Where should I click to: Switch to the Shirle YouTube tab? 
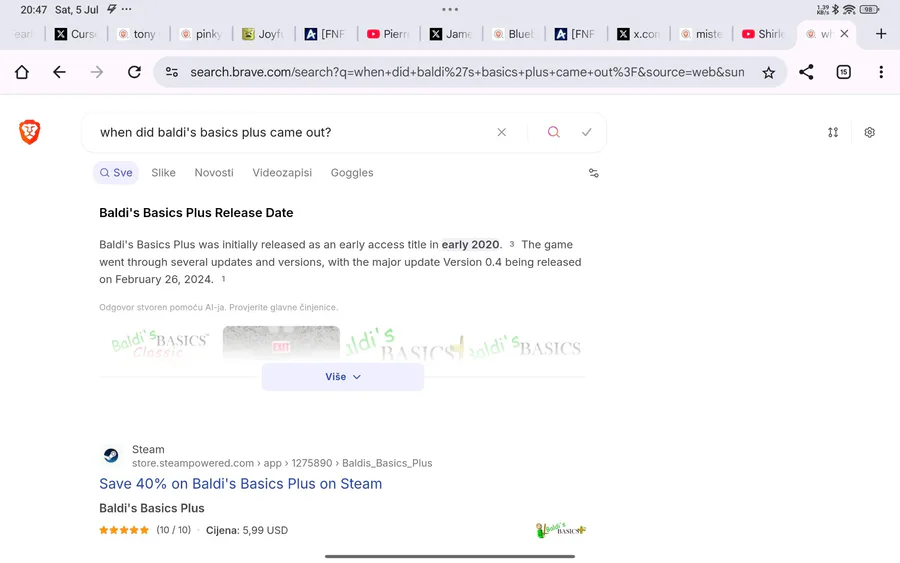[x=764, y=34]
